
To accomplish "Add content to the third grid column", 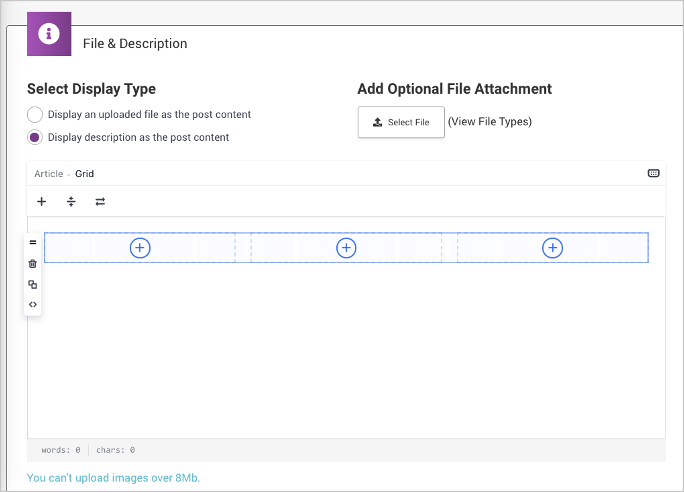I will pos(552,248).
